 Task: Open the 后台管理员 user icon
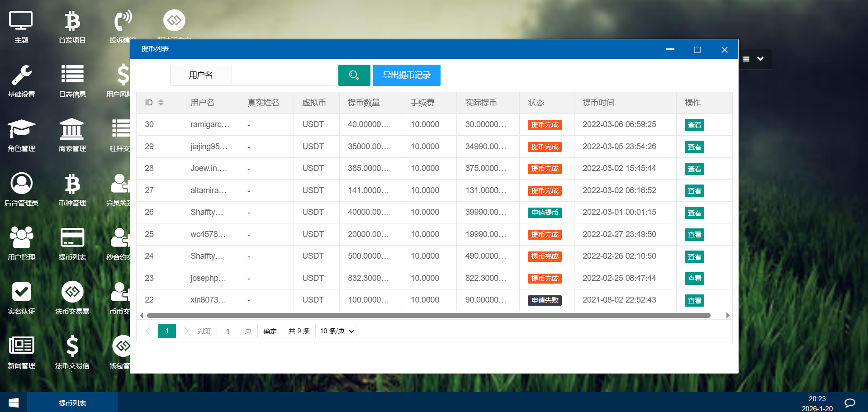(x=21, y=189)
